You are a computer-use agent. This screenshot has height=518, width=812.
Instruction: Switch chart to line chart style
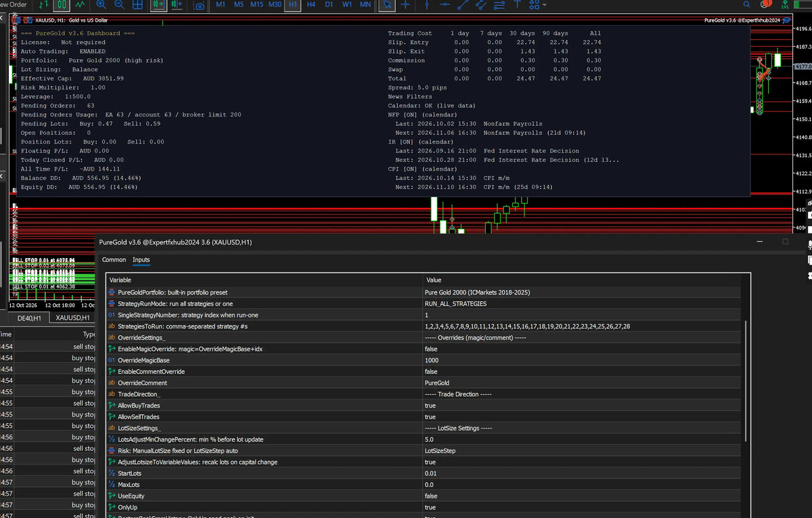click(x=80, y=5)
